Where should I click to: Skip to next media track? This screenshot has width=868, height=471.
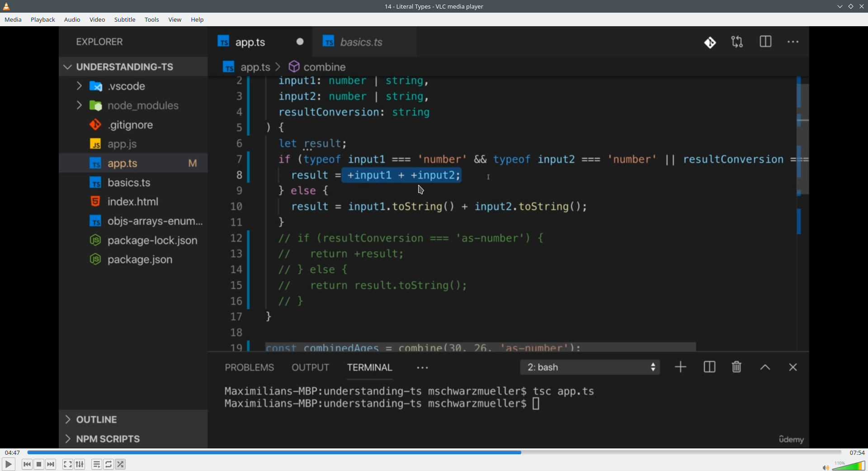click(x=51, y=464)
